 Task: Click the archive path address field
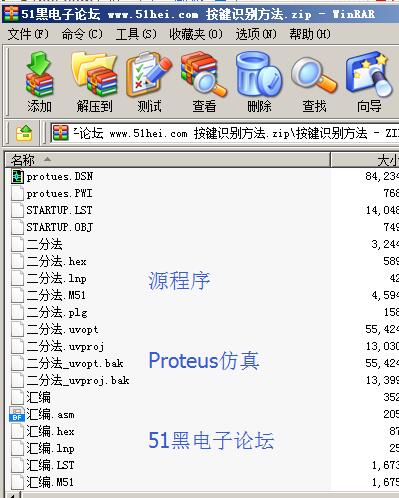(x=225, y=133)
